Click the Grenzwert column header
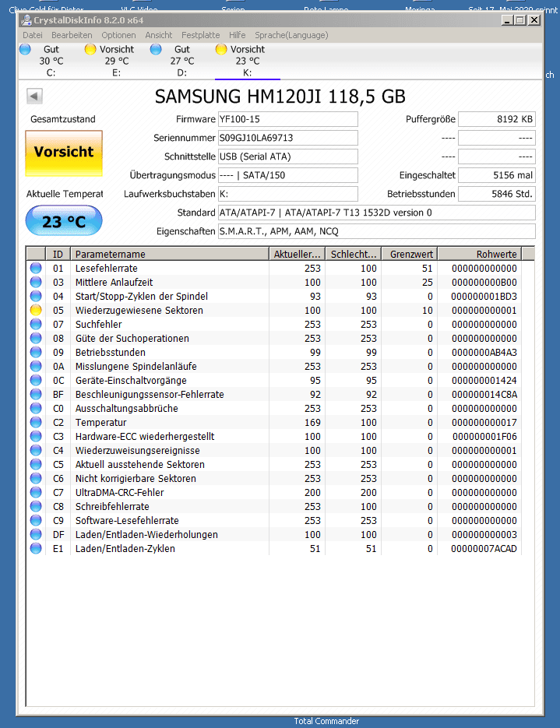The width and height of the screenshot is (560, 728). 410,254
